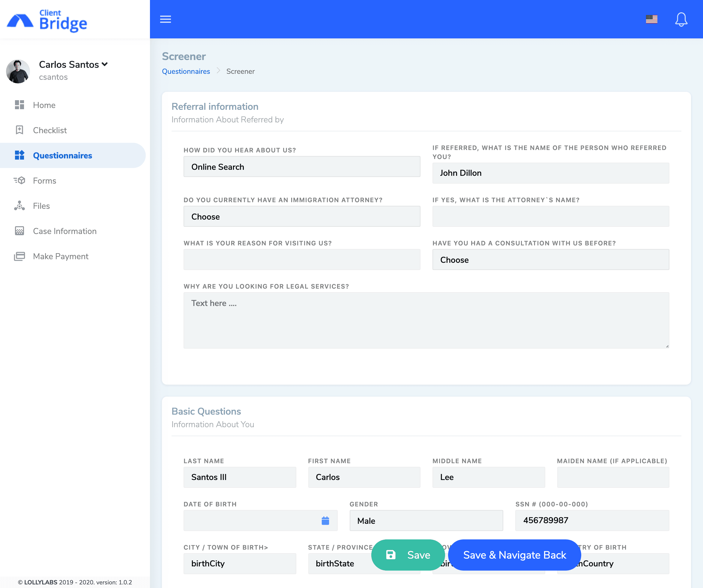The image size is (703, 588).
Task: Click the Checklist bookmark icon
Action: click(x=19, y=130)
